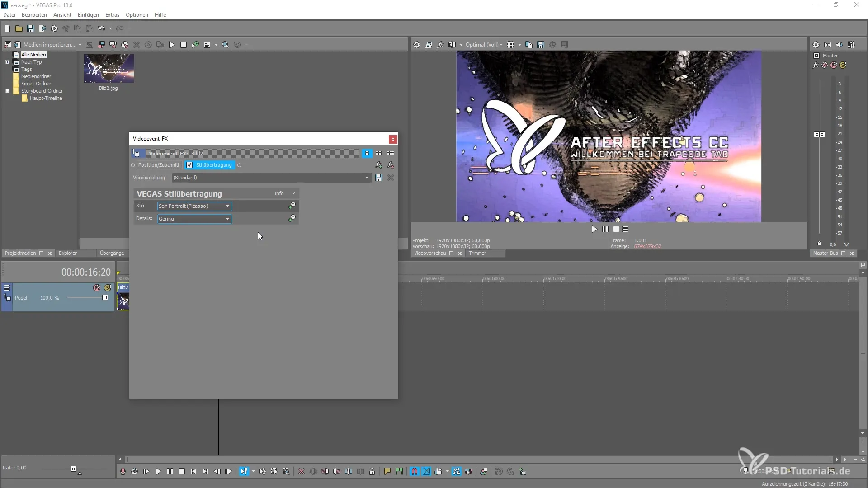Image resolution: width=868 pixels, height=488 pixels.
Task: Save the preset with the disk icon beside Voreinstellung
Action: 379,178
